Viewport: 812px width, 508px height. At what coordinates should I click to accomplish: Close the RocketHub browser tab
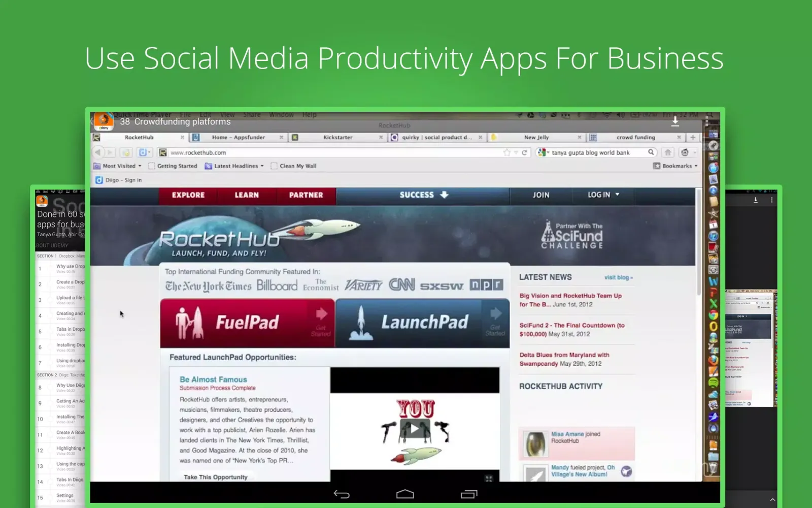pyautogui.click(x=182, y=137)
